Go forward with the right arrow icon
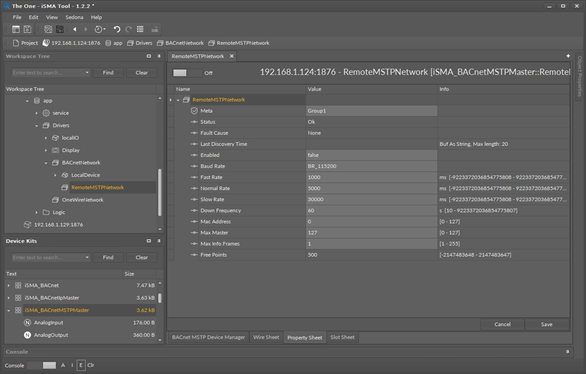This screenshot has height=374, width=586. (x=86, y=29)
